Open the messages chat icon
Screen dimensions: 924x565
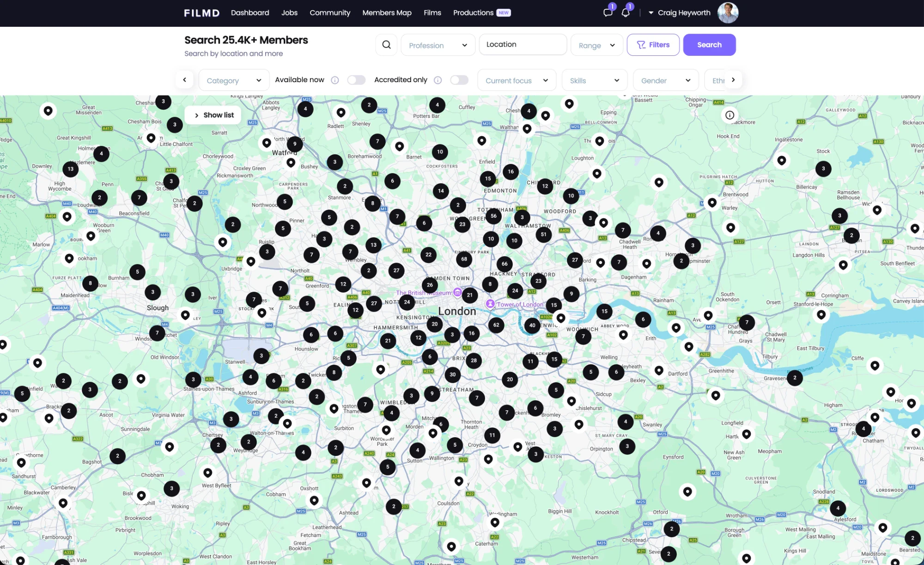608,12
